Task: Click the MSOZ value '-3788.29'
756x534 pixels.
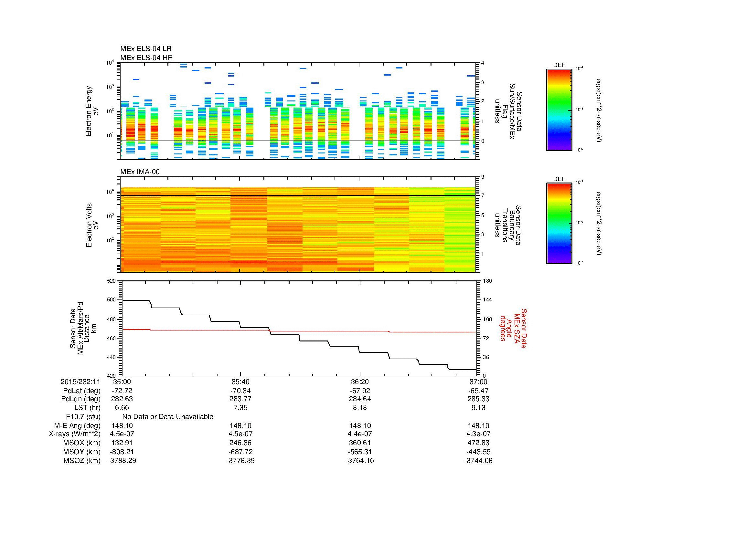Action: point(122,461)
